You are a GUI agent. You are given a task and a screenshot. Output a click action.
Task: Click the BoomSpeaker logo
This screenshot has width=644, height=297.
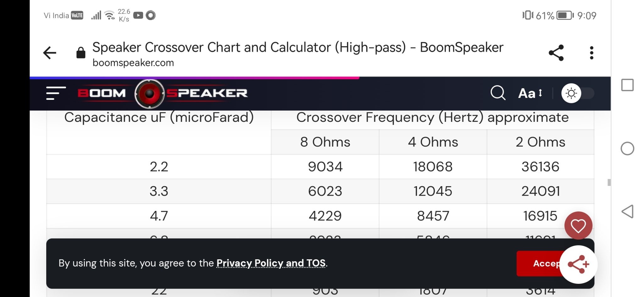pyautogui.click(x=162, y=93)
